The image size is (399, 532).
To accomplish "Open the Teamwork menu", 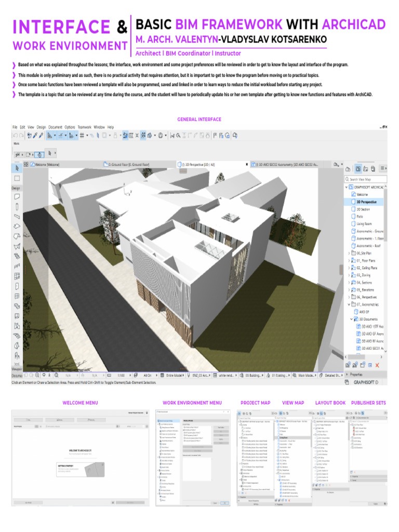I will (x=85, y=127).
